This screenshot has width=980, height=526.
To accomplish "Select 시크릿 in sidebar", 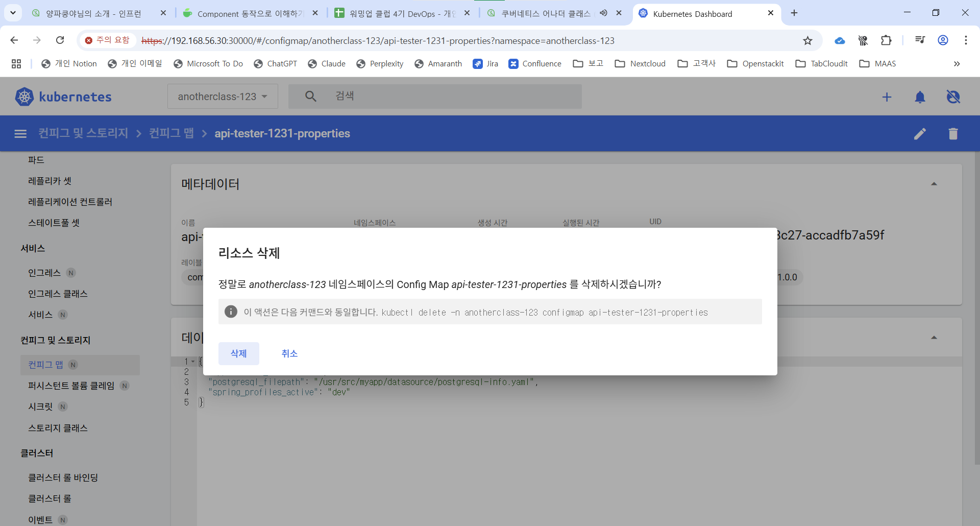I will pyautogui.click(x=40, y=407).
